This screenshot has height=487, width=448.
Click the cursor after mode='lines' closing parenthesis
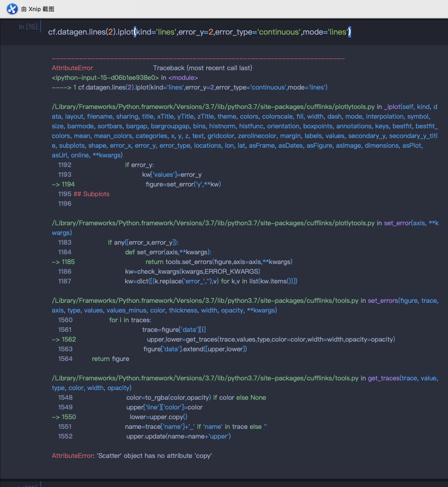click(x=349, y=32)
